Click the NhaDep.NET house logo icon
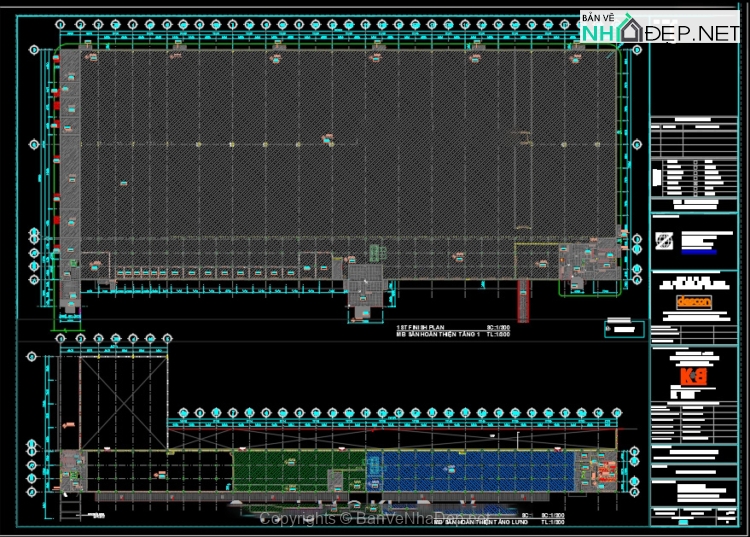Screen dimensions: 750x537 point(629,31)
